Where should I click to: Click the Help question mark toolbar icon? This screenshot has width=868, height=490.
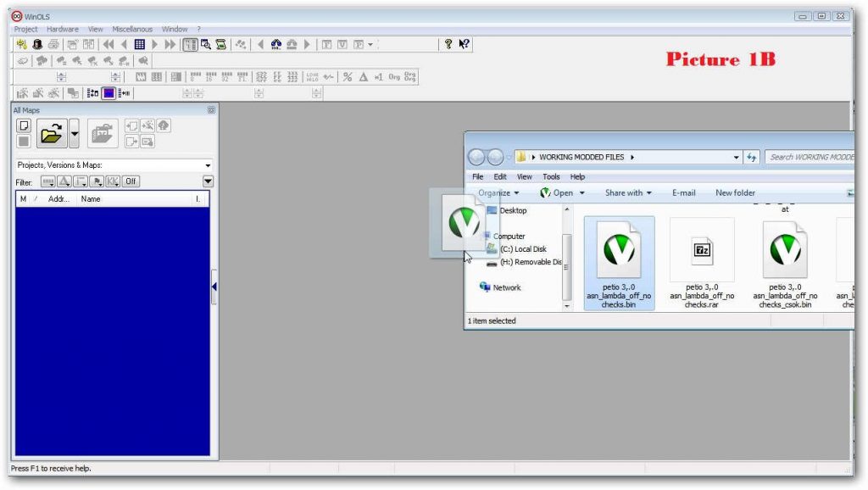click(x=448, y=44)
